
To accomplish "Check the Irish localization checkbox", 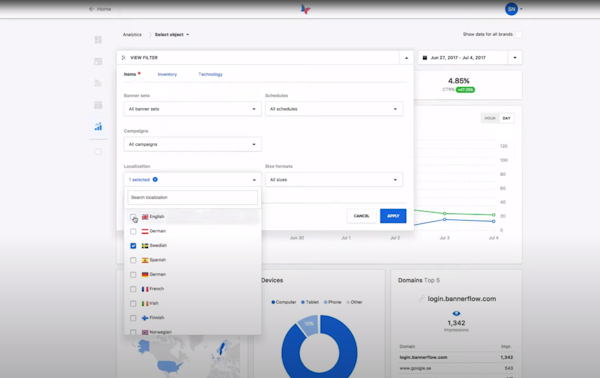I will coord(133,303).
